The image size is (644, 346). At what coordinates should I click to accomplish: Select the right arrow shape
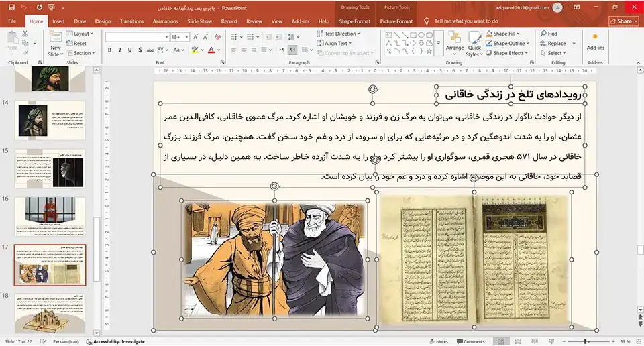pos(413,43)
